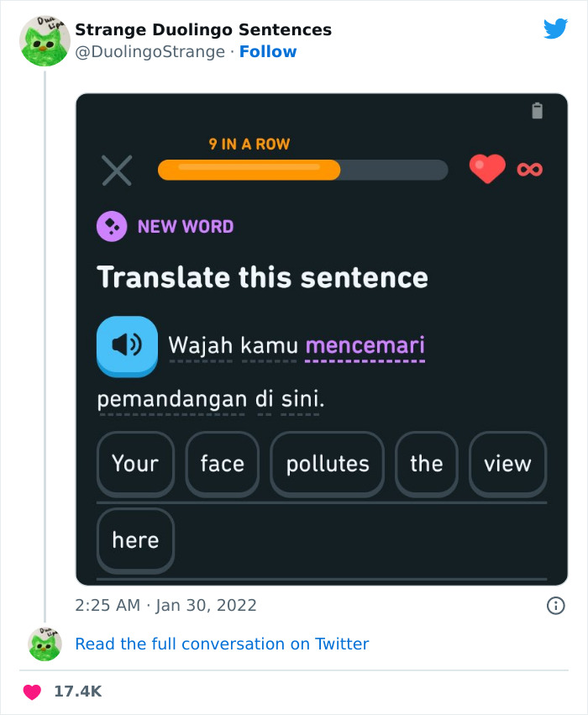The height and width of the screenshot is (715, 588).
Task: Click the battery status icon
Action: click(x=538, y=108)
